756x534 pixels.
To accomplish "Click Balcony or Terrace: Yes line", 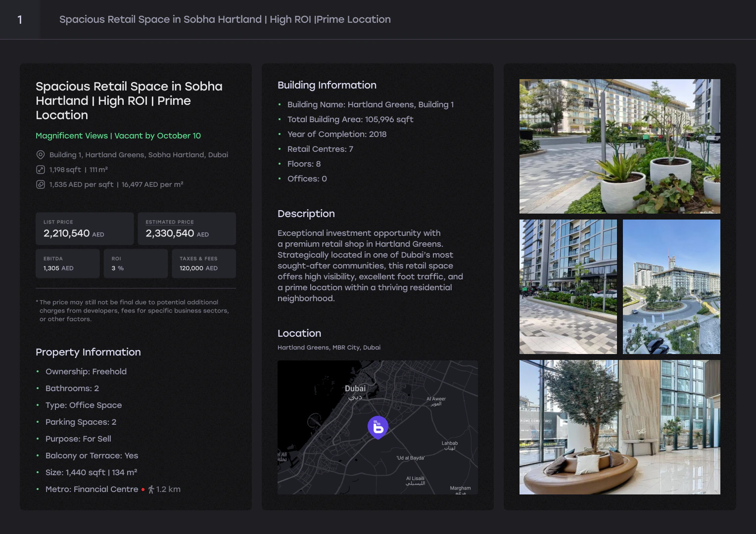I will point(92,455).
